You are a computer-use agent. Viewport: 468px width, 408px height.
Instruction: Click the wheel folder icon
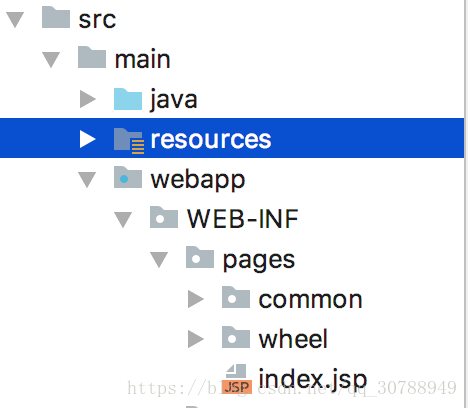236,337
